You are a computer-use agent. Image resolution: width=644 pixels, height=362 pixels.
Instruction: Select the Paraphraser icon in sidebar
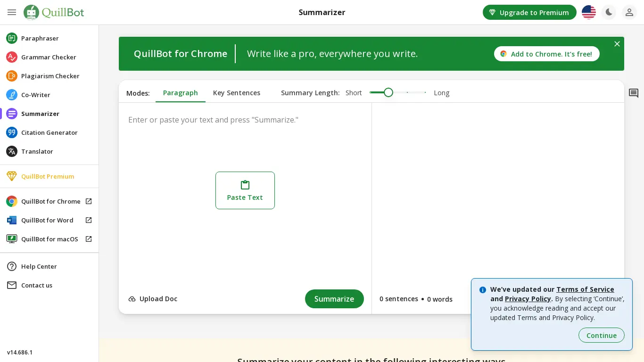pos(12,38)
